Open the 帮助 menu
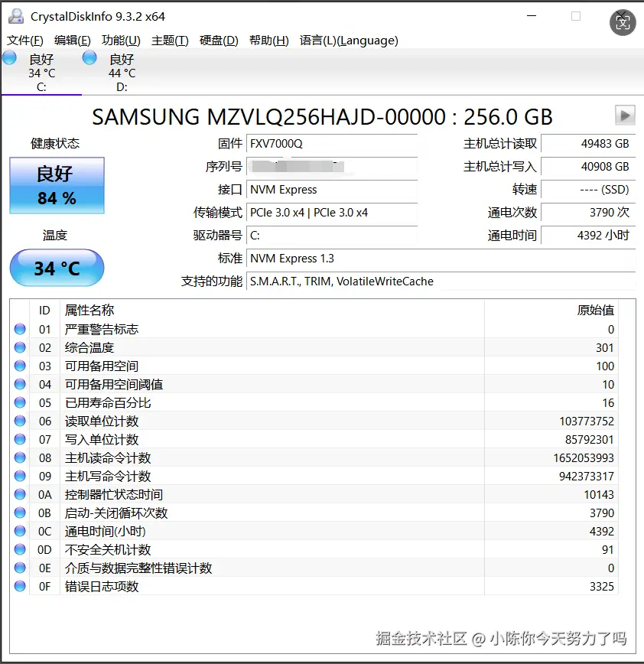Screen dimensions: 644x664 point(268,41)
